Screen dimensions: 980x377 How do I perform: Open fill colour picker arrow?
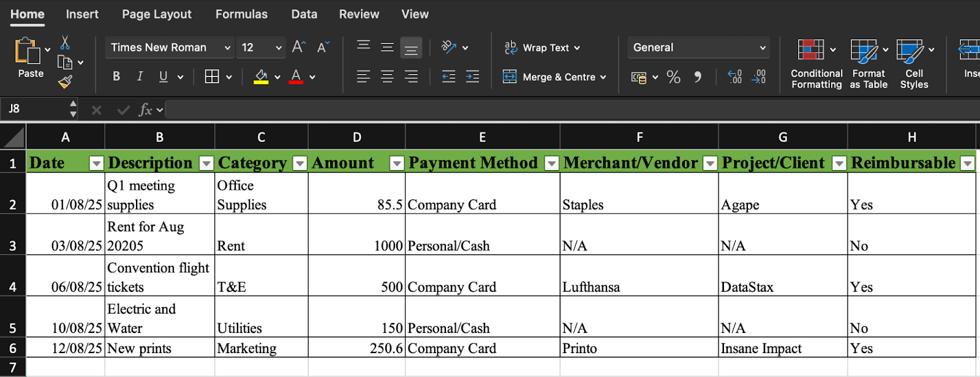pyautogui.click(x=277, y=77)
